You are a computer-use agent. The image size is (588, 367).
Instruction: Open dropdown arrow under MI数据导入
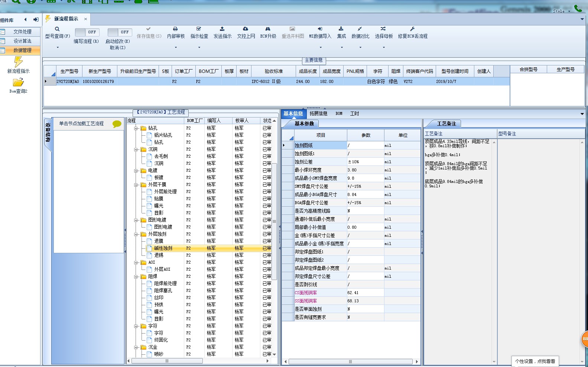321,48
